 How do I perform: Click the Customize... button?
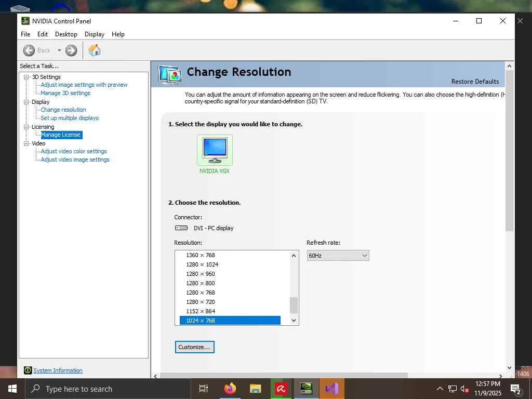[x=195, y=347]
